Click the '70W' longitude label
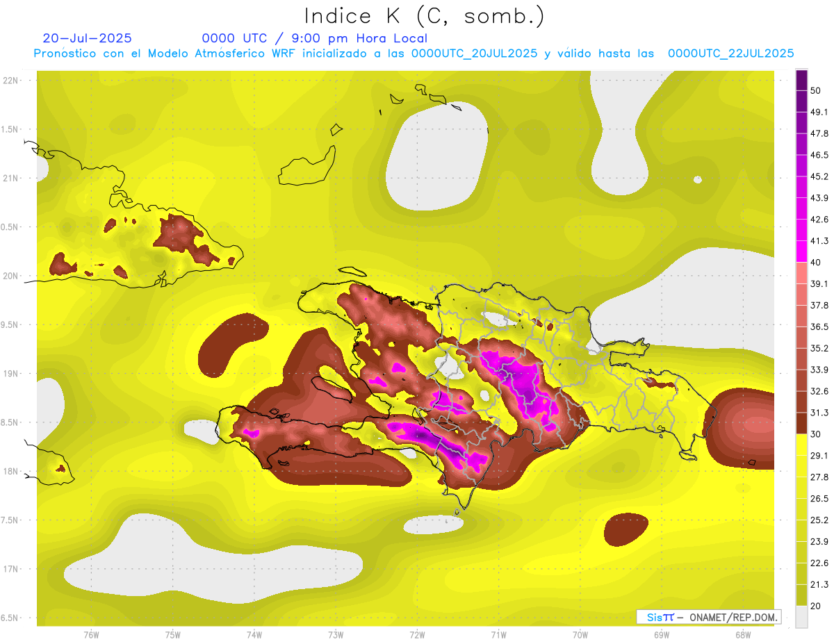834x644 pixels. [x=580, y=634]
